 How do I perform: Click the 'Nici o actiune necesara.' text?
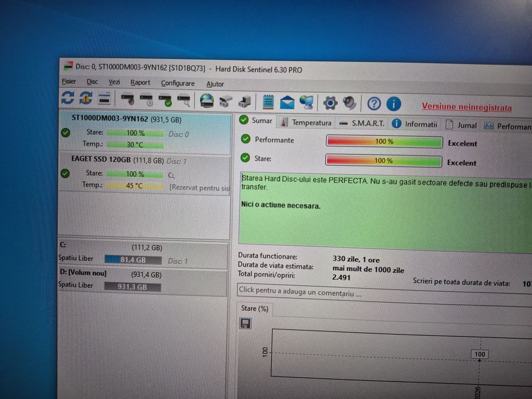pyautogui.click(x=281, y=205)
